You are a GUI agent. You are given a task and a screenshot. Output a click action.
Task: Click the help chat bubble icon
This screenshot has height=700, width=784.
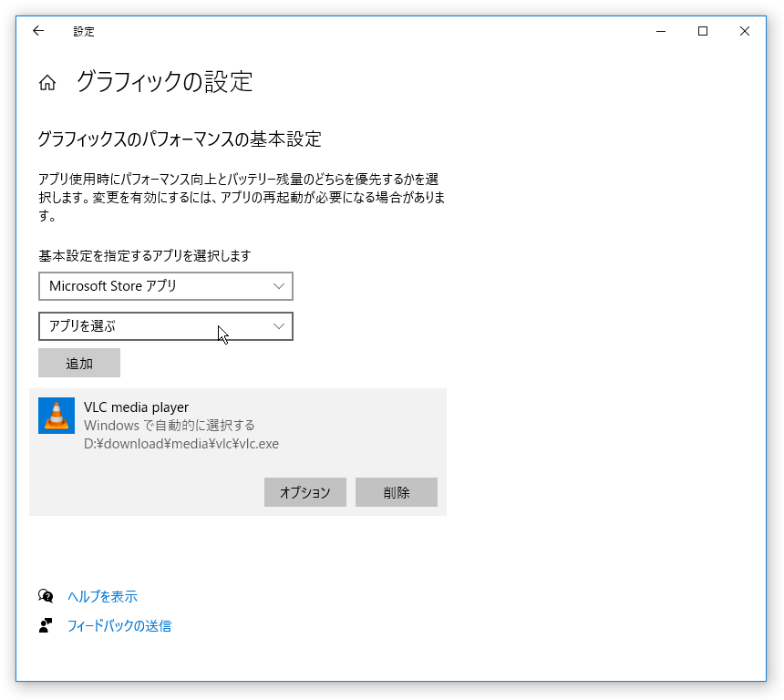tap(46, 596)
